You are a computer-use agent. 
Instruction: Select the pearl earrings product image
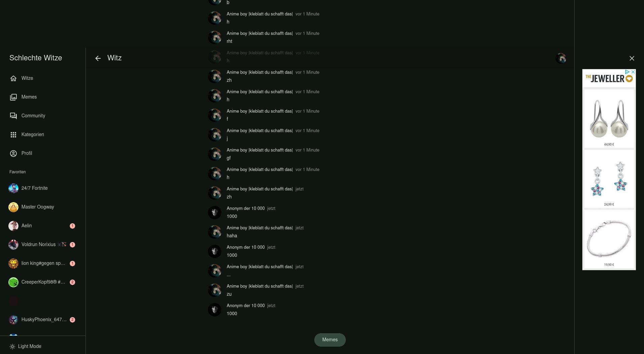tap(609, 119)
